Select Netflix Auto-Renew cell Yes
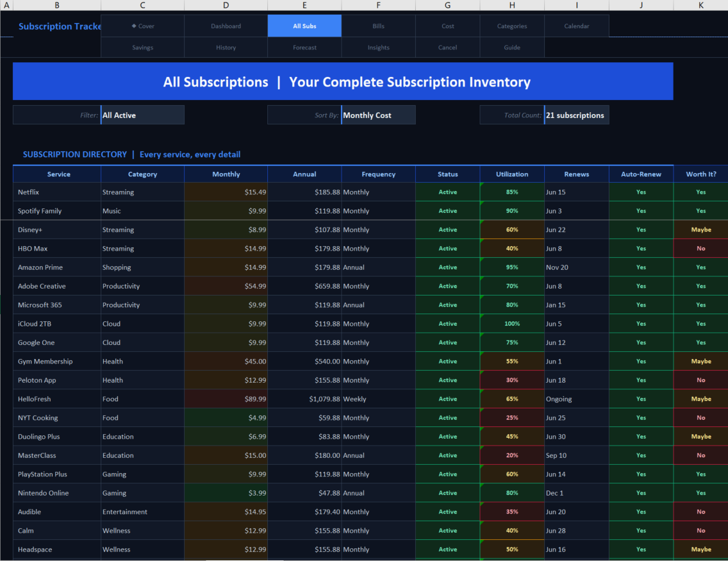Screen dimensions: 728x561 point(641,192)
